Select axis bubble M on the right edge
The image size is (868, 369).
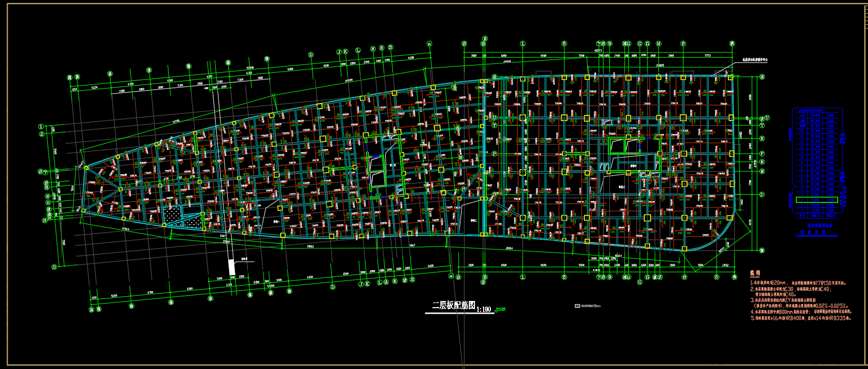click(762, 172)
